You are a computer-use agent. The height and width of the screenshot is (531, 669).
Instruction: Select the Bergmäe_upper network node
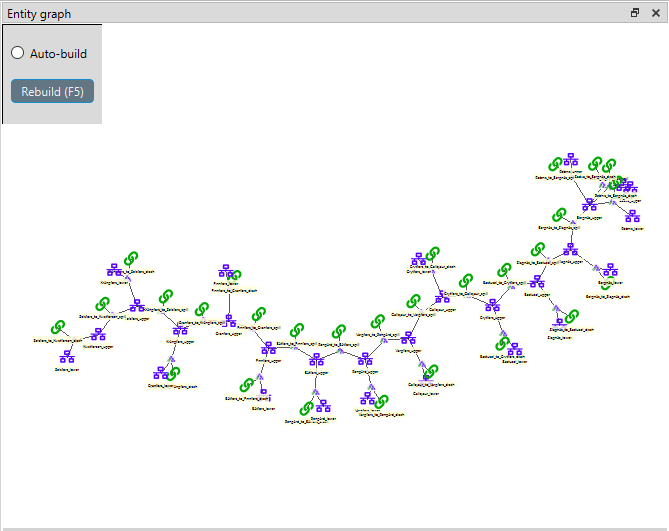(590, 205)
